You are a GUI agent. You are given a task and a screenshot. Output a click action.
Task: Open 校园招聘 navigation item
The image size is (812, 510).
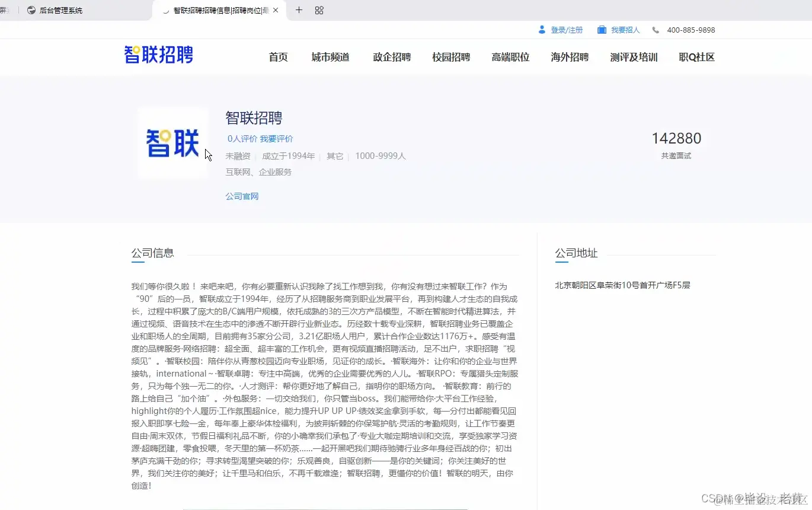click(451, 58)
